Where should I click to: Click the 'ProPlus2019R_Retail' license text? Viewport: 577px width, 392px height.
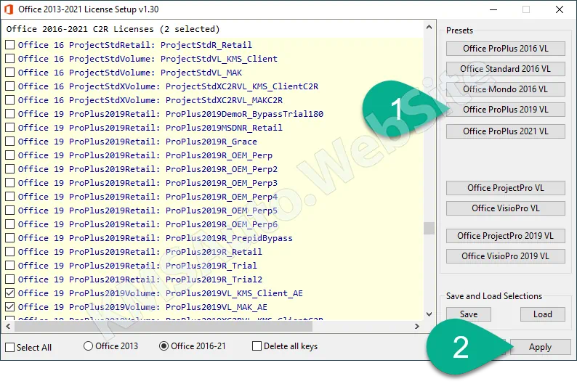[214, 251]
